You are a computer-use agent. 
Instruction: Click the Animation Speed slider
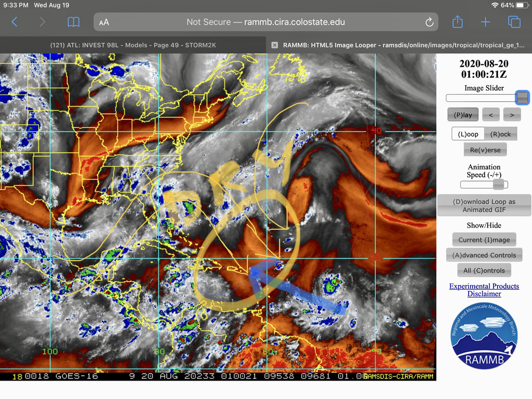coord(484,185)
